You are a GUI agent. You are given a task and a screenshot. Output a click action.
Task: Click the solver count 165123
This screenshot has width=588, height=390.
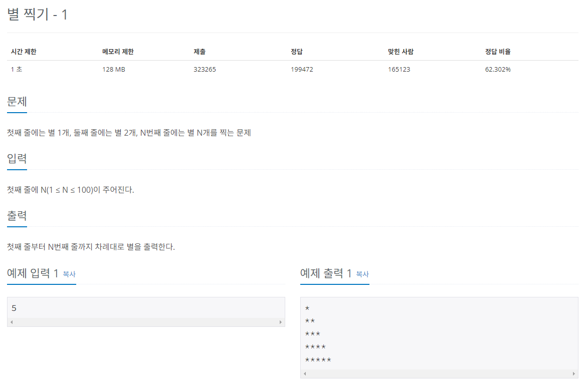click(x=399, y=69)
